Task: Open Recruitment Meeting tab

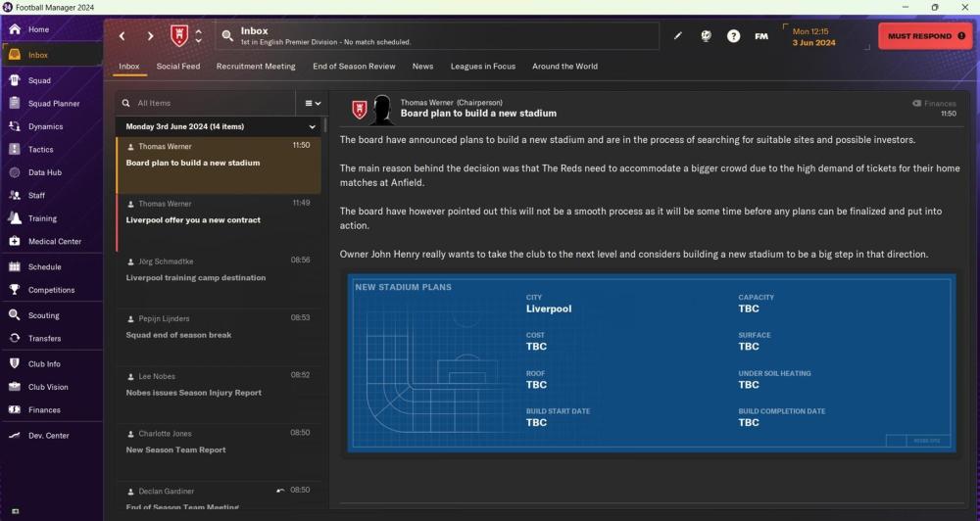Action: tap(256, 67)
